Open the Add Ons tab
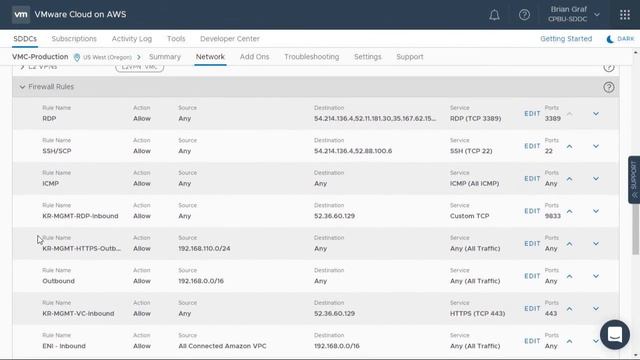The width and height of the screenshot is (640, 360). click(x=254, y=57)
